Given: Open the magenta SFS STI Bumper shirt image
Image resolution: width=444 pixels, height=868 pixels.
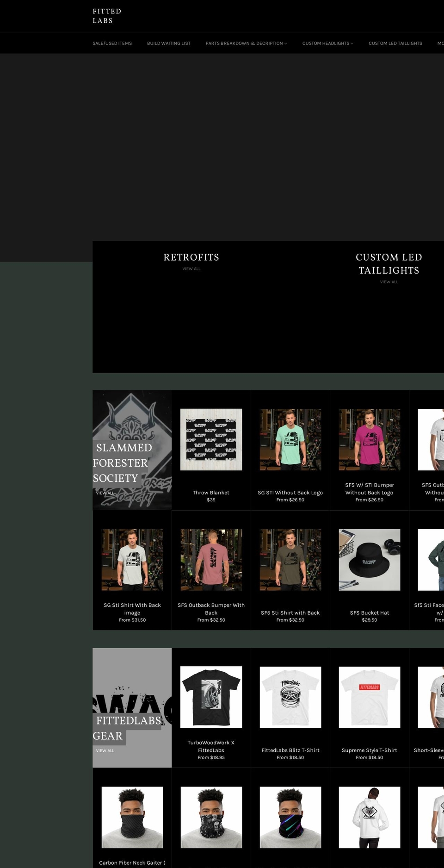Looking at the screenshot, I should [370, 439].
